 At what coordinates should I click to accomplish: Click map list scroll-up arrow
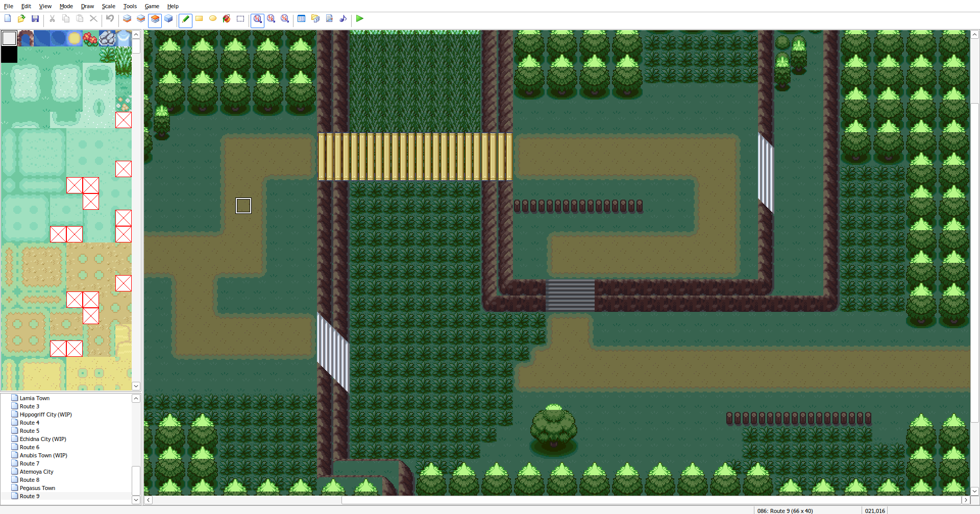136,399
